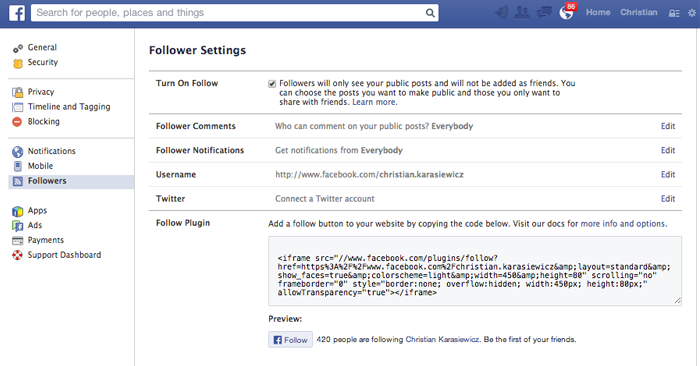Screen dimensions: 700x366
Task: Open Timeline and Tagging settings
Action: (69, 106)
